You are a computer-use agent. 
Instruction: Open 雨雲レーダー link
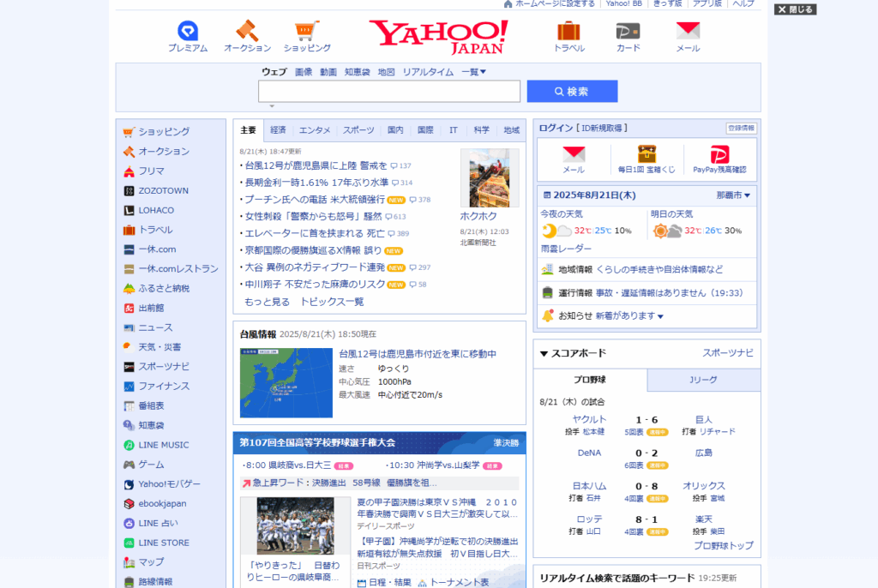coord(566,249)
